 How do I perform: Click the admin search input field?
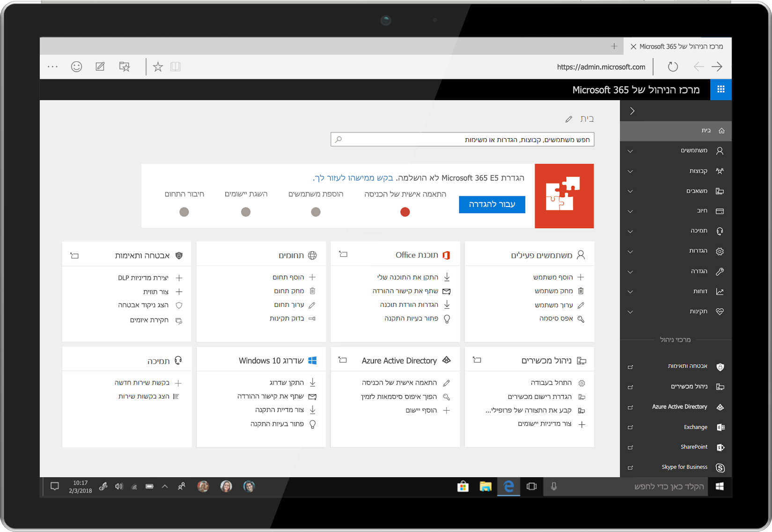coord(462,140)
